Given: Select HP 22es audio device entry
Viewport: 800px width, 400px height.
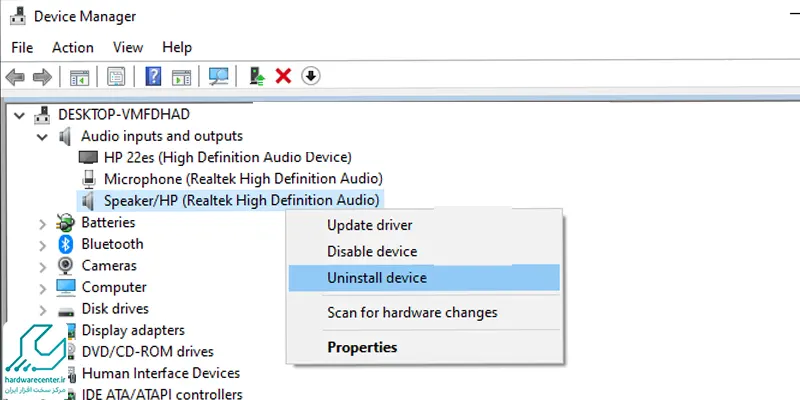Looking at the screenshot, I should tap(227, 157).
